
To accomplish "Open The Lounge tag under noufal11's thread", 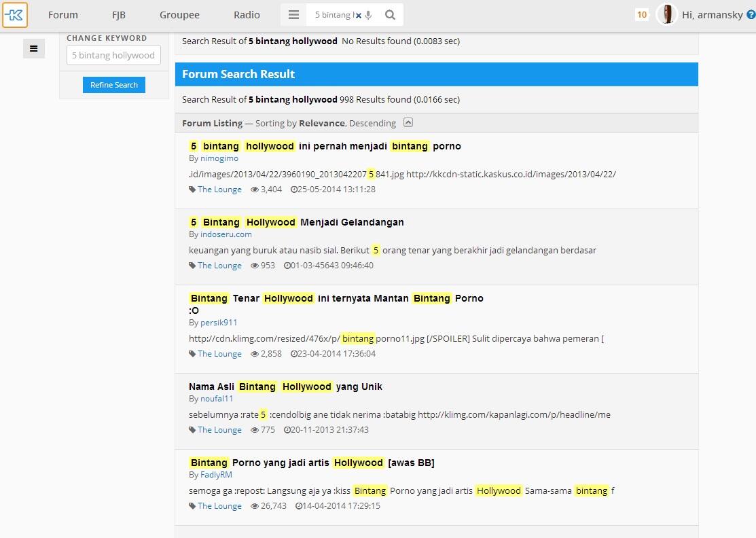I will point(219,430).
